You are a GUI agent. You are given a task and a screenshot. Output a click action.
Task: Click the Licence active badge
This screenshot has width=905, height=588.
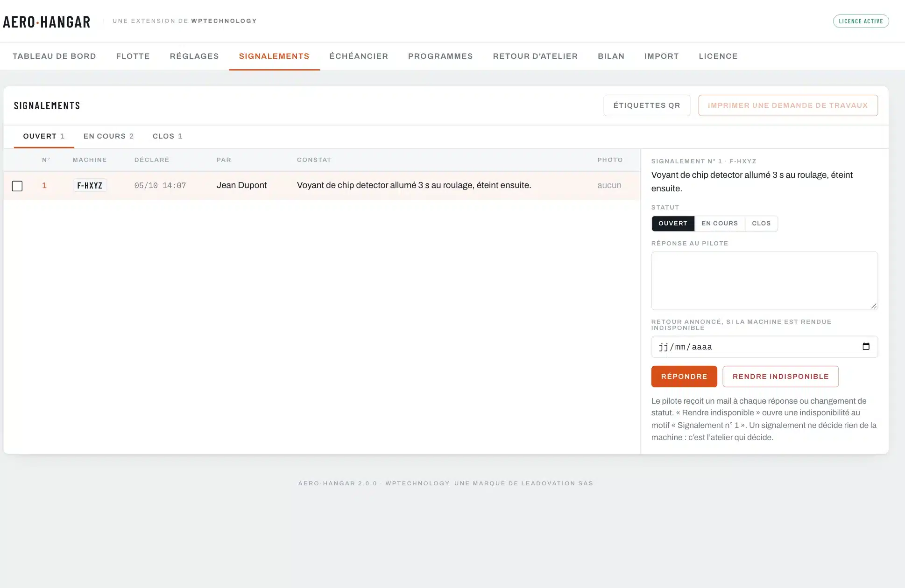(861, 21)
